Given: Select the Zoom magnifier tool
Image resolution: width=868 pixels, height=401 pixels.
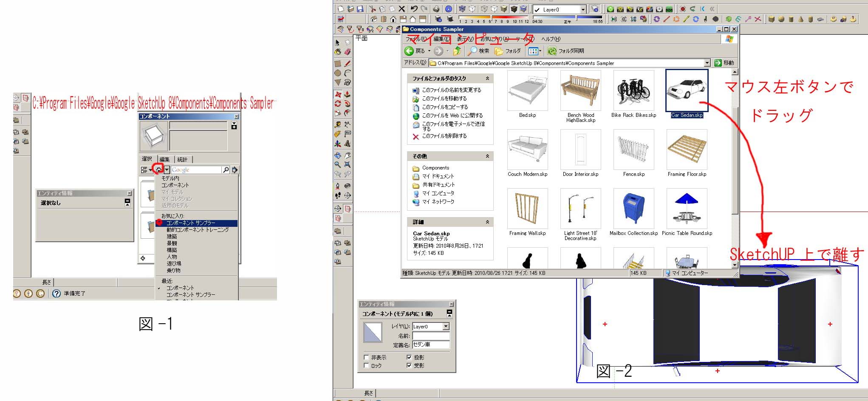Looking at the screenshot, I should [x=338, y=164].
